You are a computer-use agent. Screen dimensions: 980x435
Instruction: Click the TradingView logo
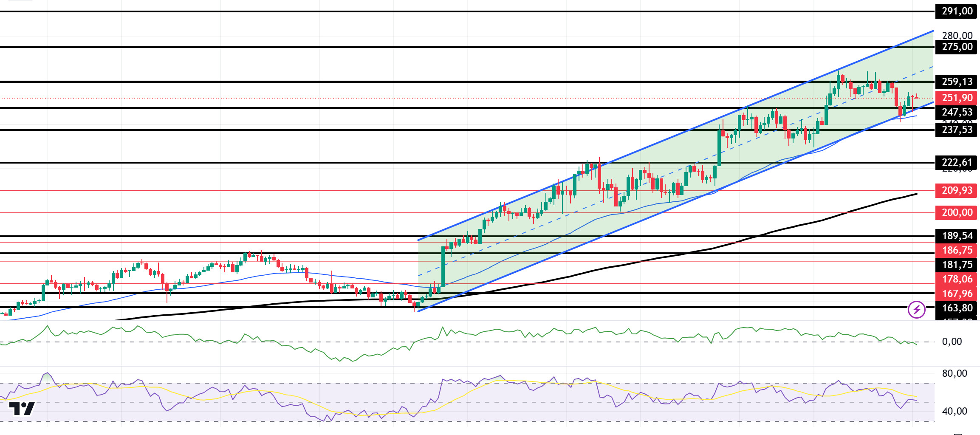click(x=22, y=409)
